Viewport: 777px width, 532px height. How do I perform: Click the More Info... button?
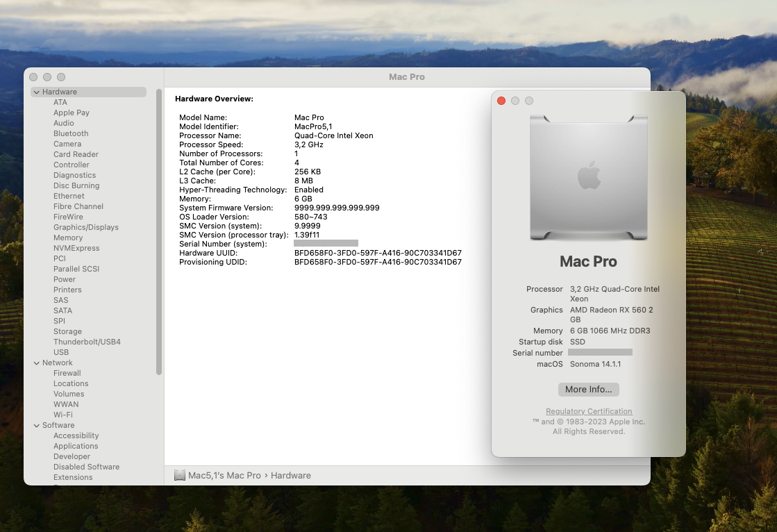[x=589, y=390]
